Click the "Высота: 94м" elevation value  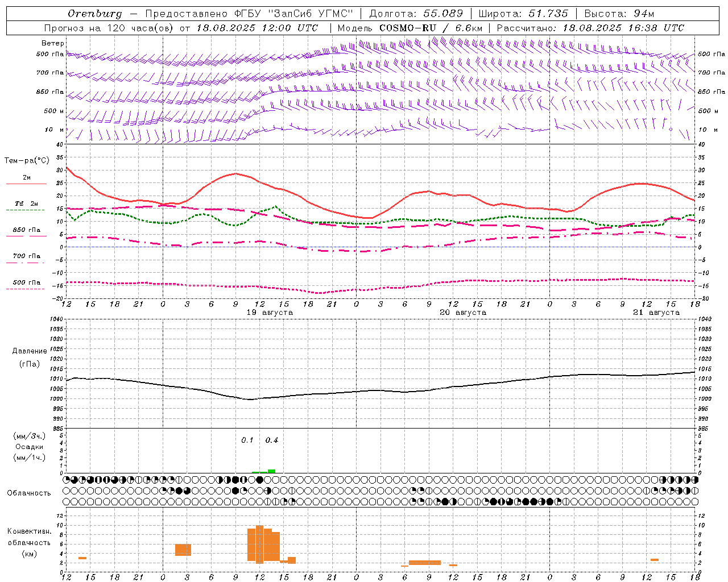(619, 14)
